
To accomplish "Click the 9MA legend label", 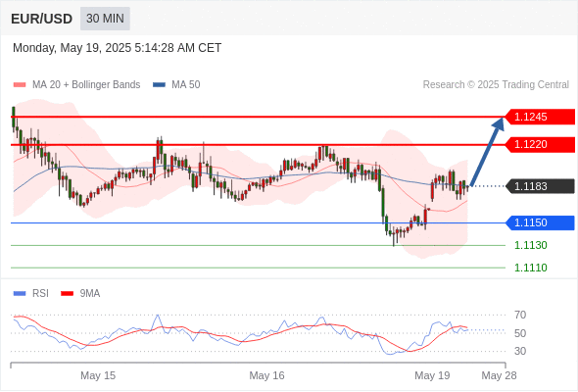I will 90,294.
